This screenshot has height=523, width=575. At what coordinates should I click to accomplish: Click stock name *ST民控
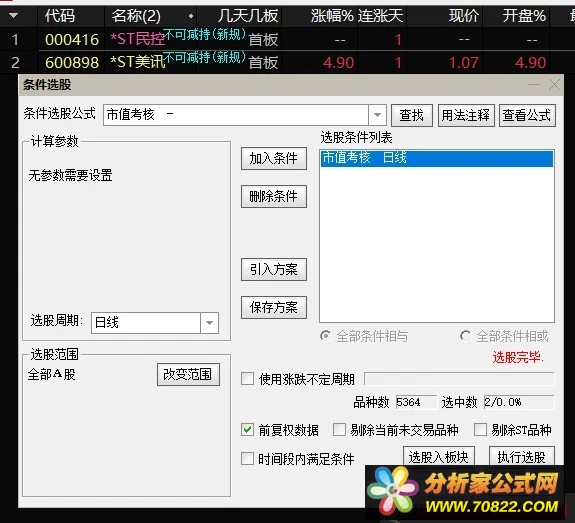pos(138,40)
